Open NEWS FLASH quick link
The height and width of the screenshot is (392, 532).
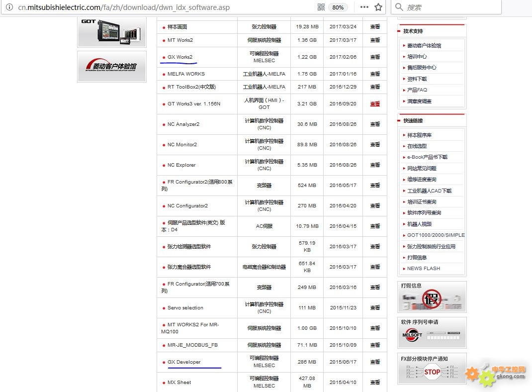click(x=424, y=269)
